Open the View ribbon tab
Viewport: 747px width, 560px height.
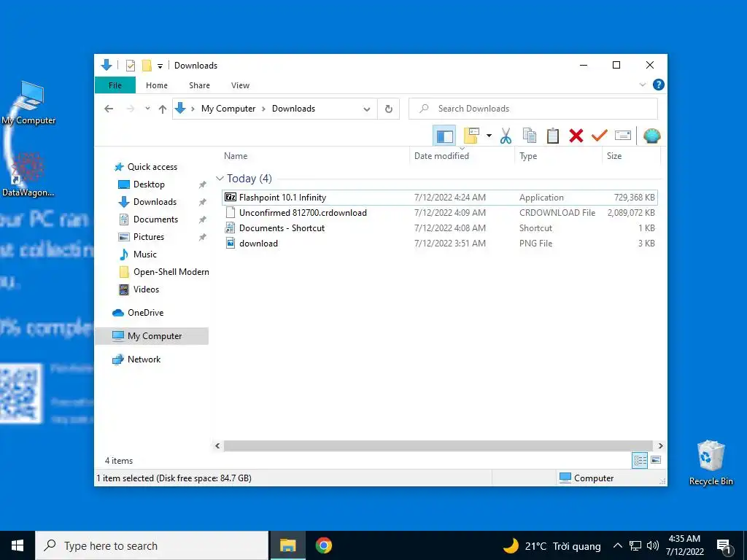pyautogui.click(x=240, y=85)
